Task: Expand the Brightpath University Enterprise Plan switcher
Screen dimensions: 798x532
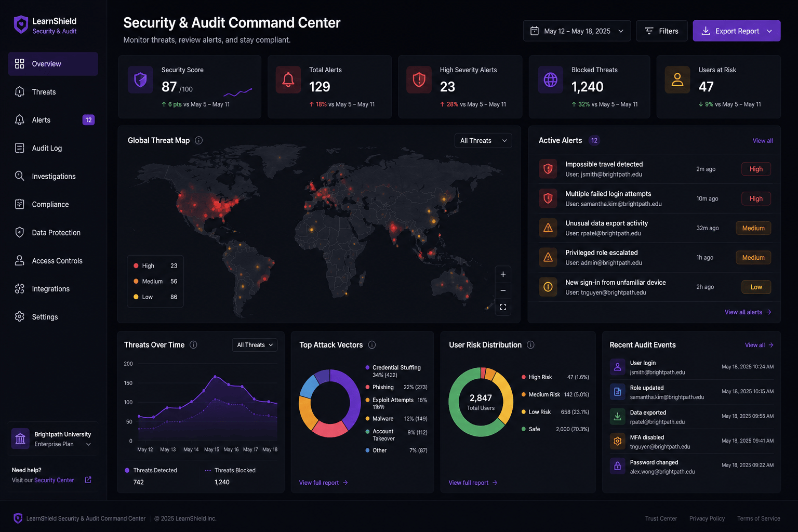Action: coord(53,439)
